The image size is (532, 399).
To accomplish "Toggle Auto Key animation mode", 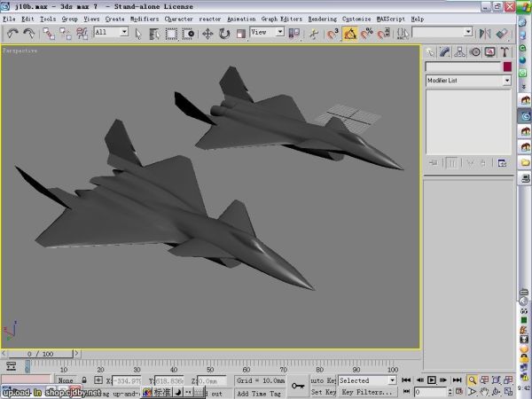I will pyautogui.click(x=322, y=380).
